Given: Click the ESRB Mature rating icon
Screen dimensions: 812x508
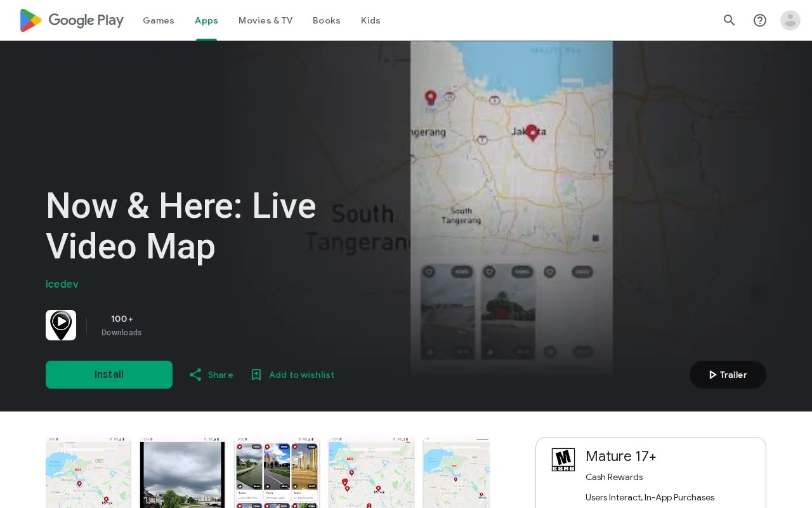Looking at the screenshot, I should 563,460.
